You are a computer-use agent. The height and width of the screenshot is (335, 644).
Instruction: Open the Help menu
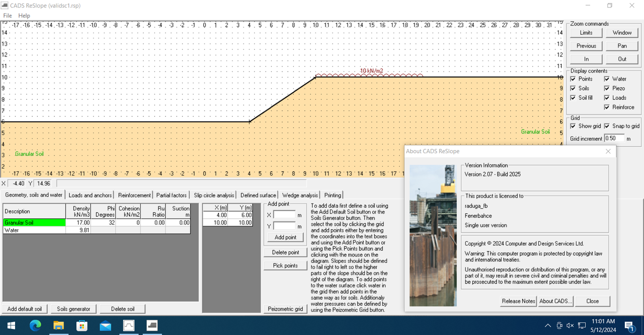pos(24,16)
